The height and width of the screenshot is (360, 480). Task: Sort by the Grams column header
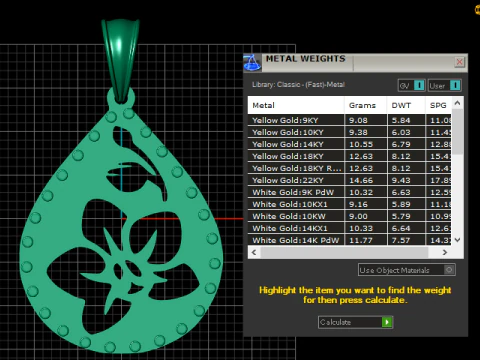[x=366, y=105]
